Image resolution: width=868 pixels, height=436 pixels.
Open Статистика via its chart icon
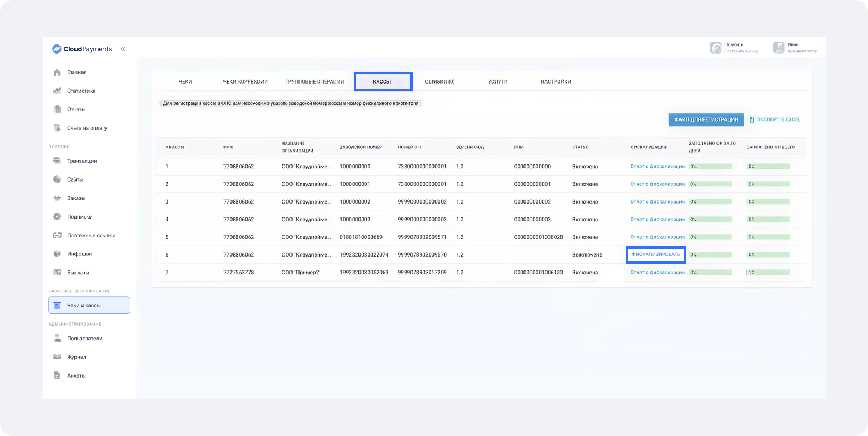(x=57, y=91)
